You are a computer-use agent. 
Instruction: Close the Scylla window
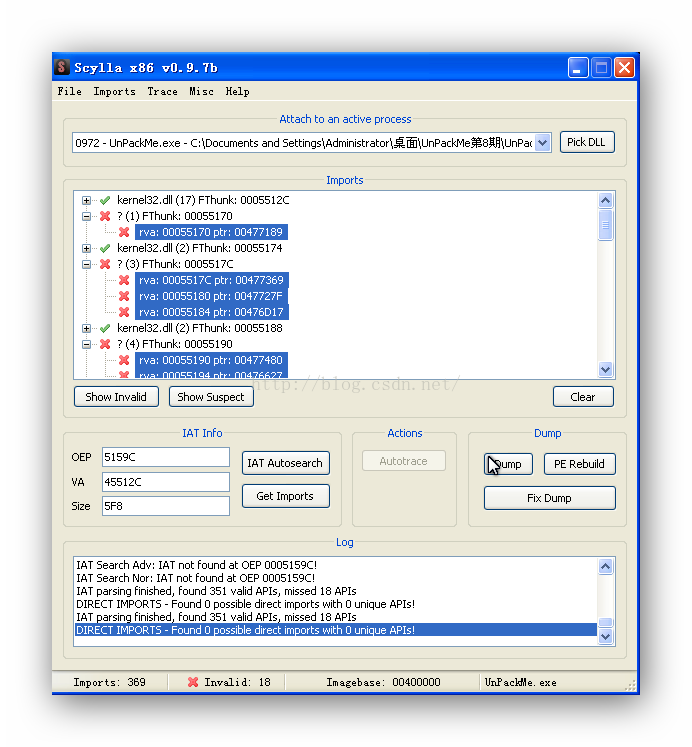(x=624, y=68)
